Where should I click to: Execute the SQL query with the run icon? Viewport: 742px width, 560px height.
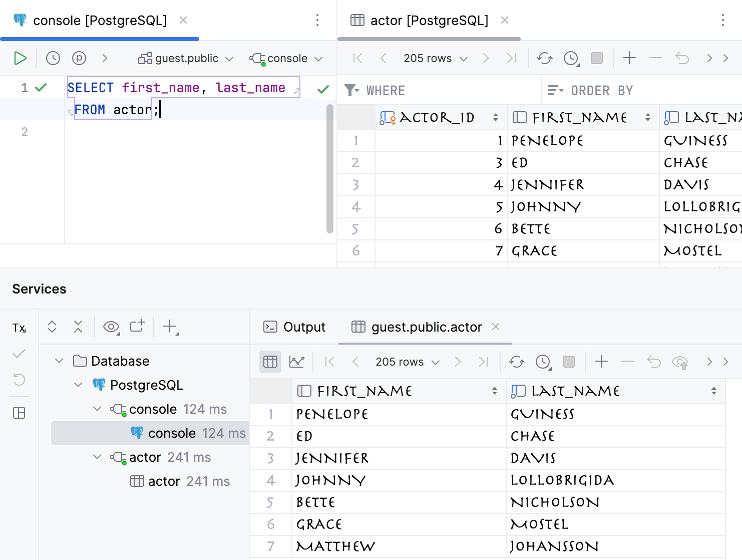(20, 58)
